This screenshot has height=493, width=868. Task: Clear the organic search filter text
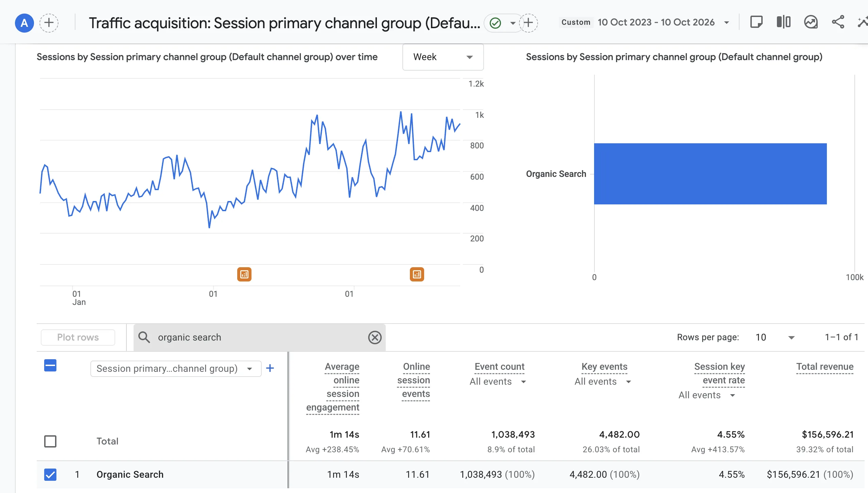375,337
